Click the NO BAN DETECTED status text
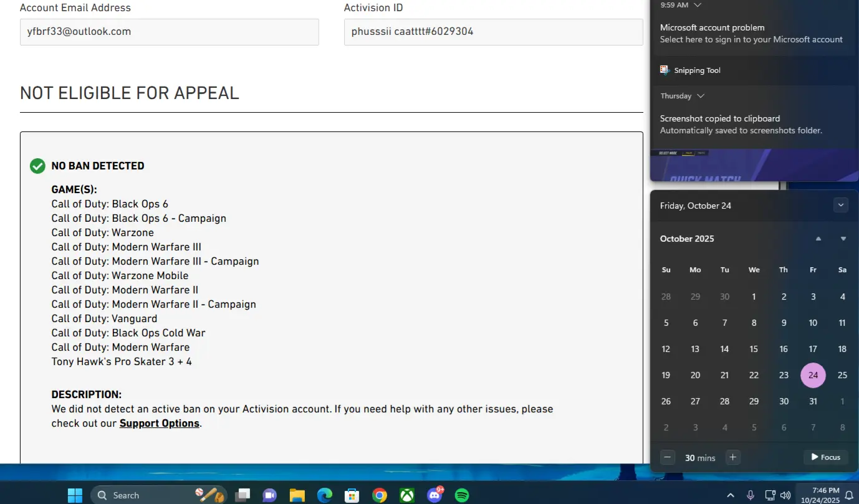859x504 pixels. 98,166
